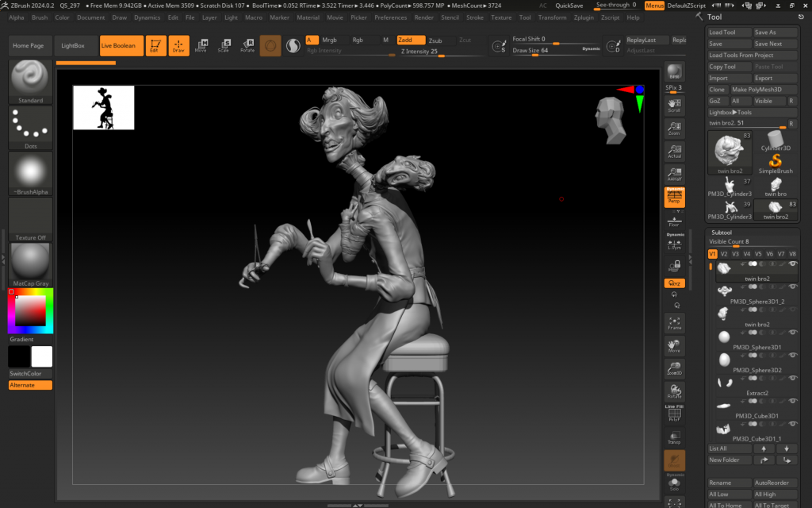Toggle Transp transparency mode
812x508 pixels.
[x=674, y=437]
